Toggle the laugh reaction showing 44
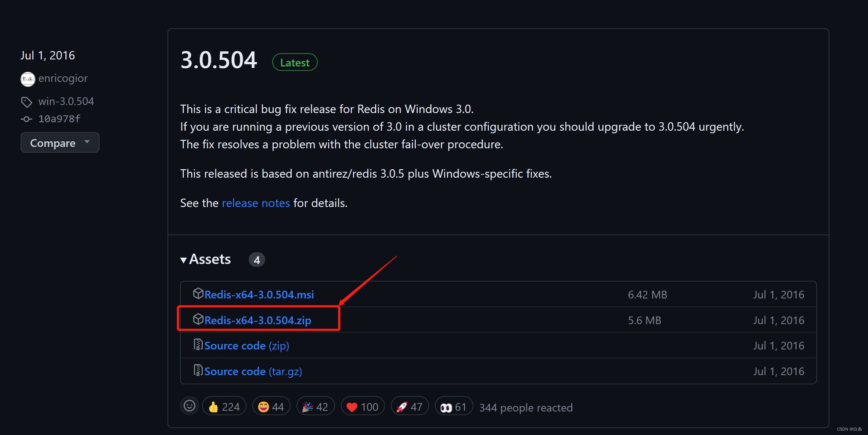Image resolution: width=868 pixels, height=435 pixels. click(x=271, y=407)
